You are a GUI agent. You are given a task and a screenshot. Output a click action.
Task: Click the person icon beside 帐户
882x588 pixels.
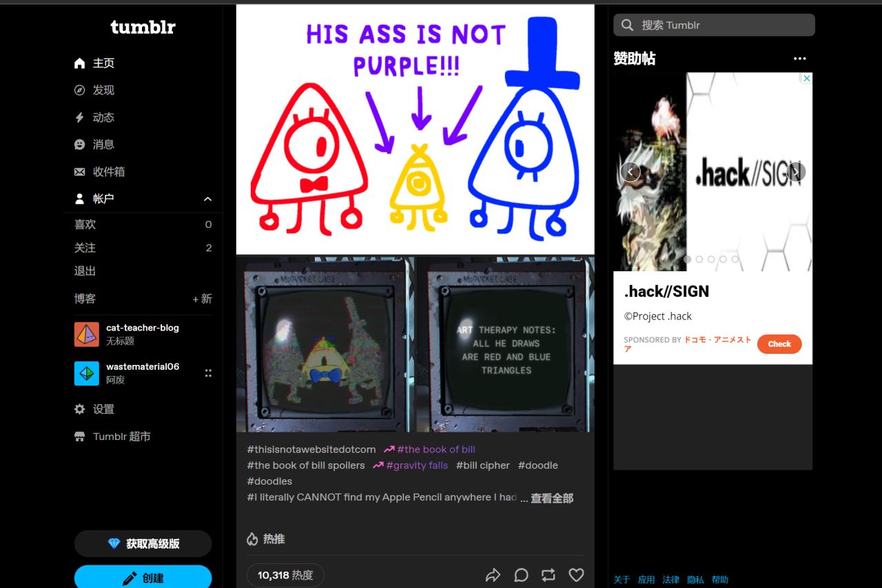tap(80, 199)
